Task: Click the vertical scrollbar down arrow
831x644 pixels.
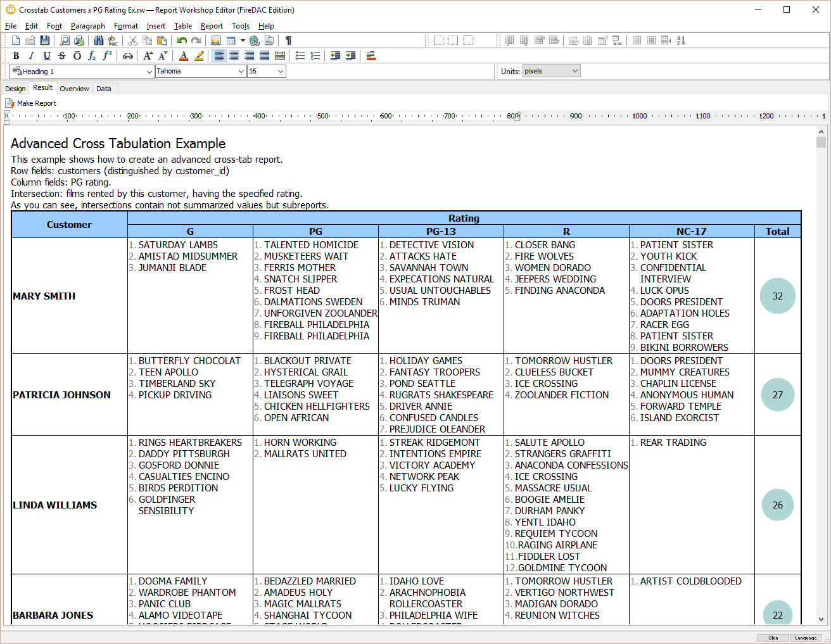Action: [x=821, y=619]
